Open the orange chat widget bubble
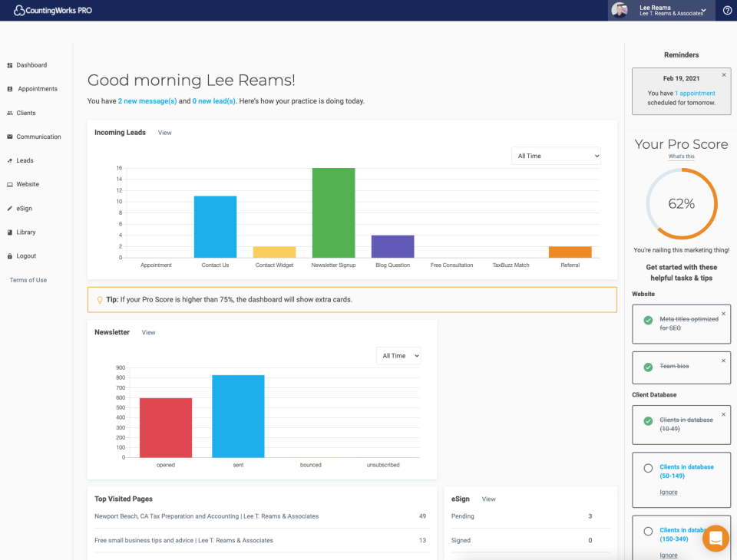 click(716, 539)
